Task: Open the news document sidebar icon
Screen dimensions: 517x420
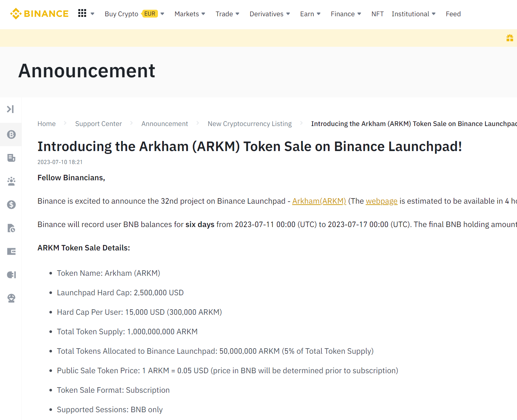Action: [x=11, y=158]
